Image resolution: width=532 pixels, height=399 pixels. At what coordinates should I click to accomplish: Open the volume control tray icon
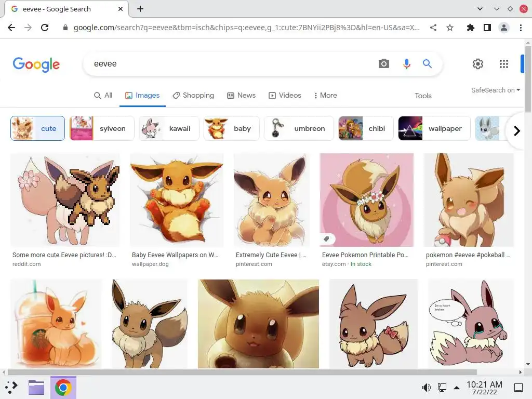pos(426,387)
